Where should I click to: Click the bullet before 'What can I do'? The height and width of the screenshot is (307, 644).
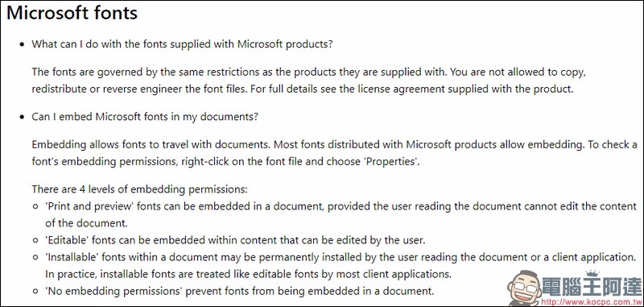click(22, 44)
